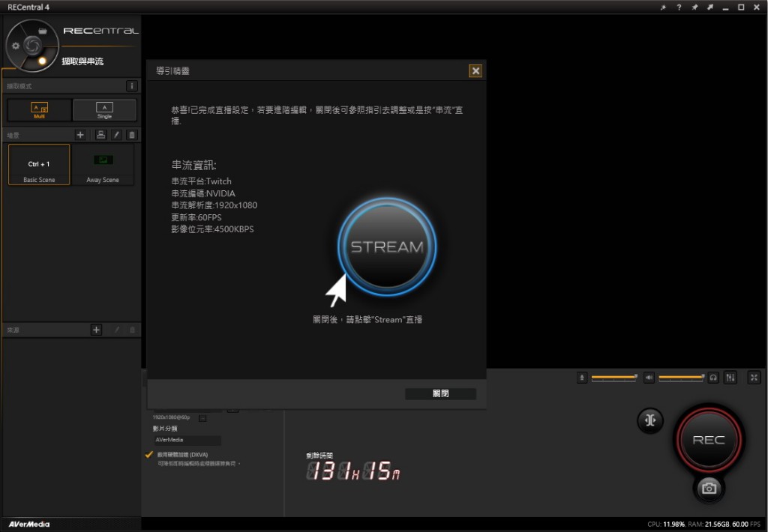Screen dimensions: 768x532
Task: Click the round REC record button
Action: pos(709,440)
